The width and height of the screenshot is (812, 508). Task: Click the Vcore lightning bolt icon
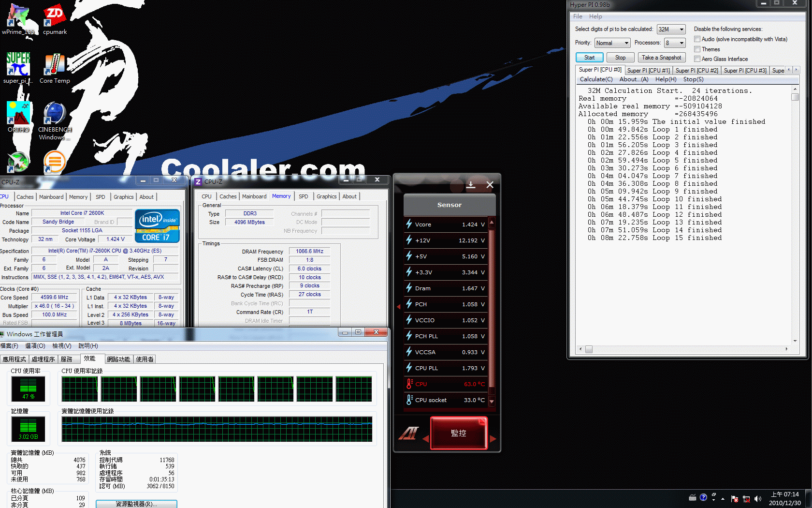(x=409, y=224)
